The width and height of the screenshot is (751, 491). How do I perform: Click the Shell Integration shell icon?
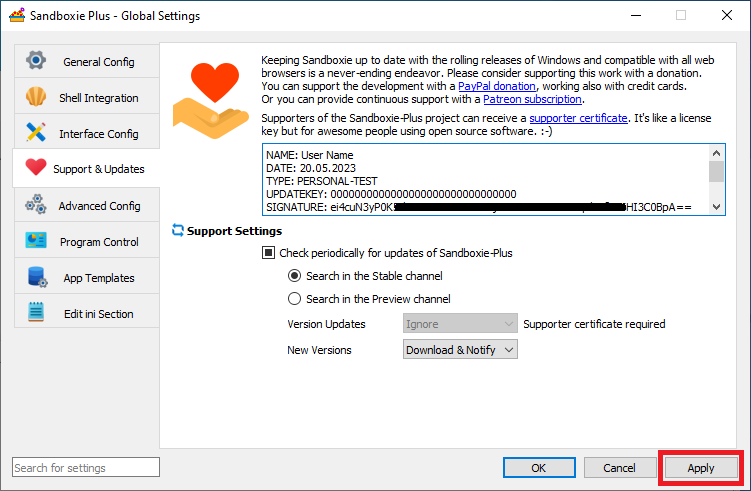coord(37,97)
